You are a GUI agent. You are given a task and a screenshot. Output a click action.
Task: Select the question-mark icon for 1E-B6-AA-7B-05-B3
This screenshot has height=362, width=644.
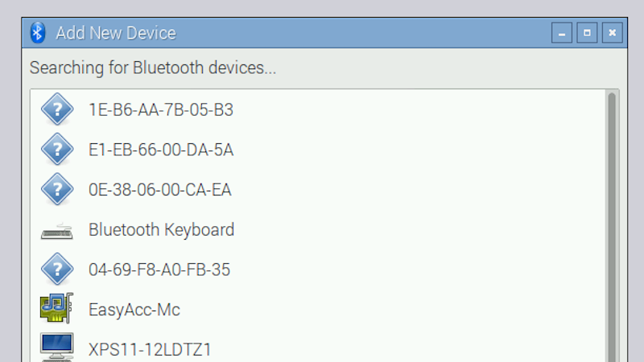point(57,109)
